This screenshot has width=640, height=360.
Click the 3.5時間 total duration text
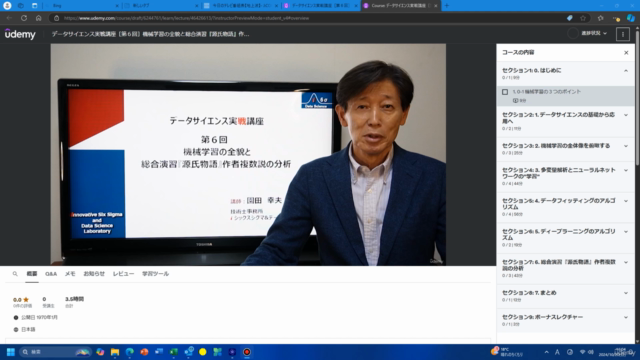74,299
